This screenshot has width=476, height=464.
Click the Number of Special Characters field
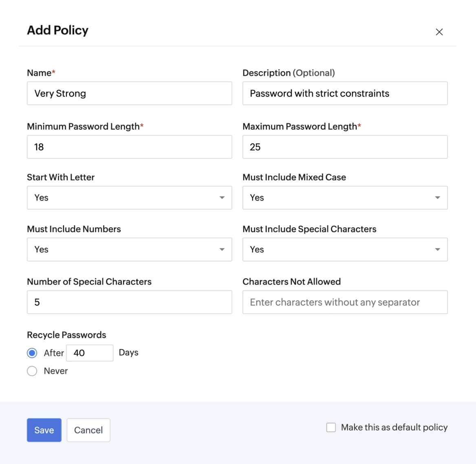[x=129, y=302]
